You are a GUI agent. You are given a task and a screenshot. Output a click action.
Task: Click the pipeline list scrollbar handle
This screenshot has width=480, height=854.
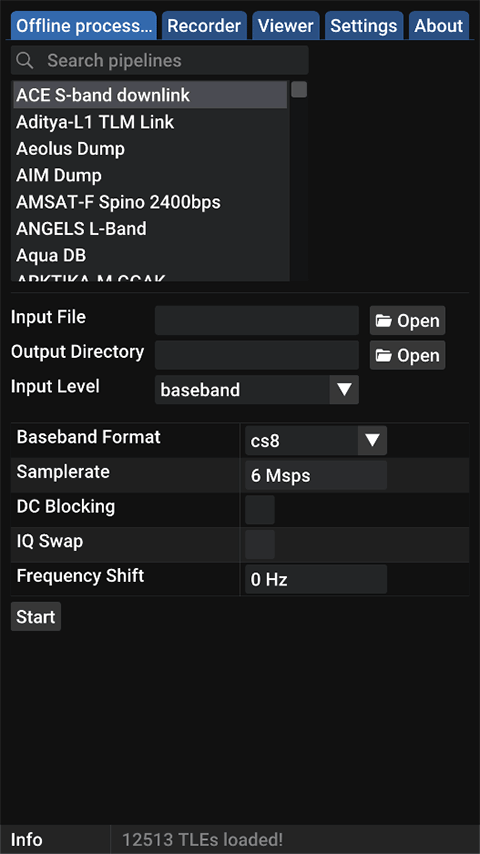point(299,90)
